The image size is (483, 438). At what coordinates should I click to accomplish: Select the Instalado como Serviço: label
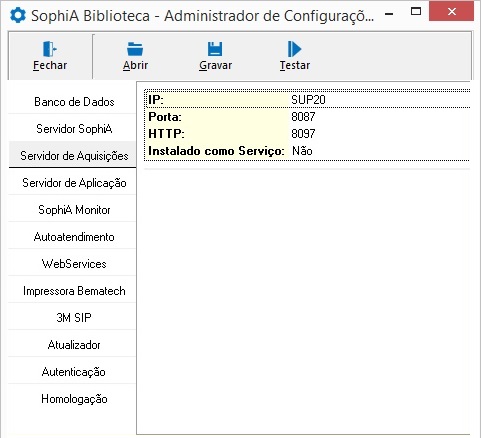(x=217, y=151)
